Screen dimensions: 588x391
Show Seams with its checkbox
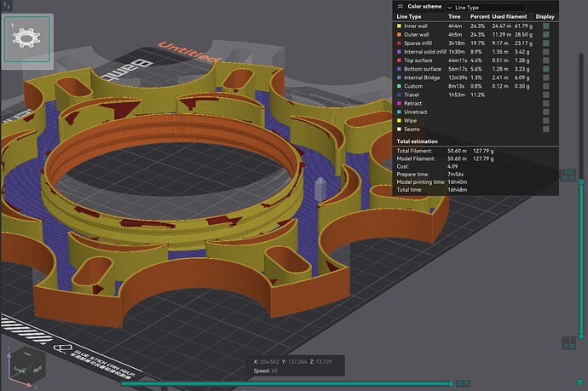(x=546, y=129)
